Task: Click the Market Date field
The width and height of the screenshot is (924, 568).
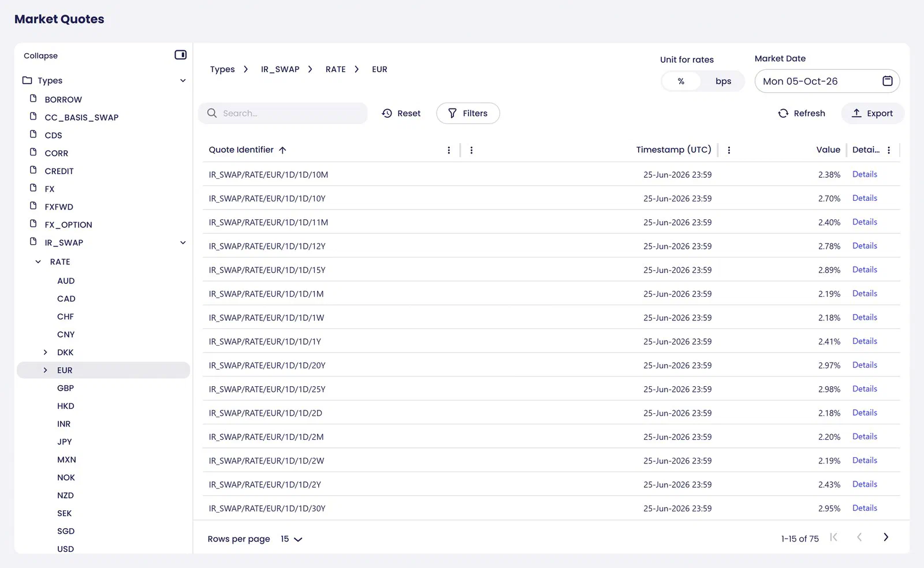Action: (827, 81)
